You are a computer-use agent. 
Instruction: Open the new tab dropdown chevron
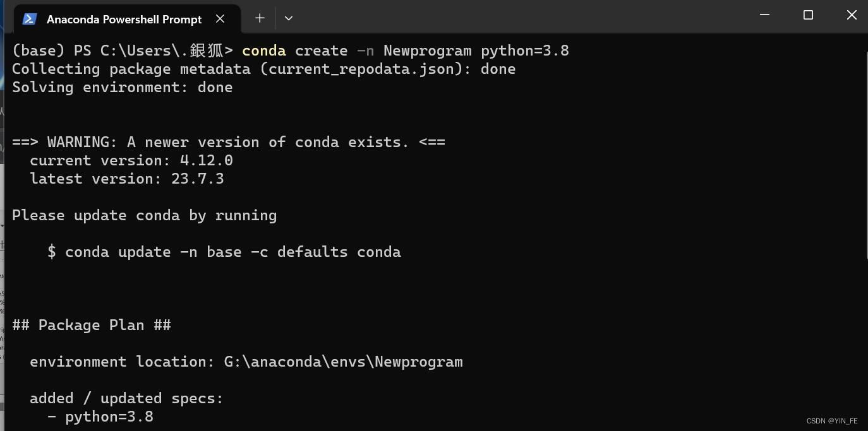[x=288, y=18]
